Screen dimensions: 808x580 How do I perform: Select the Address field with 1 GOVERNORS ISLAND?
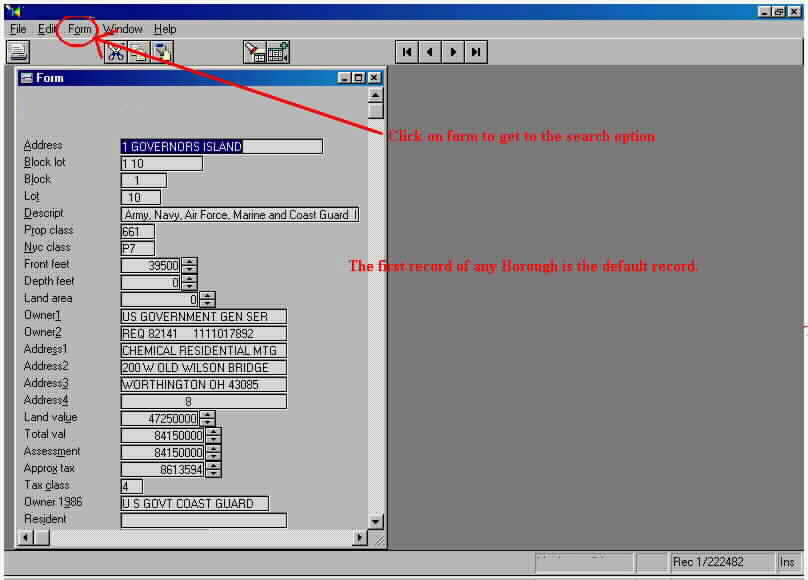tap(221, 146)
